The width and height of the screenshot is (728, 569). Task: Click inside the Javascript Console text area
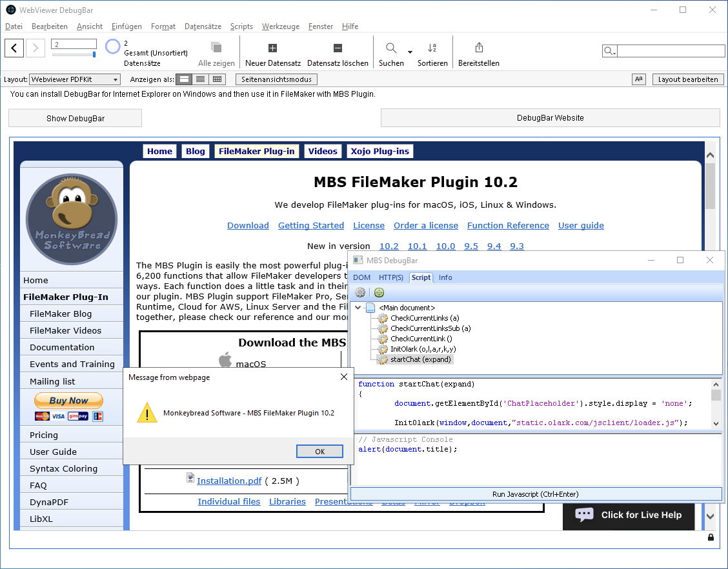(536, 459)
